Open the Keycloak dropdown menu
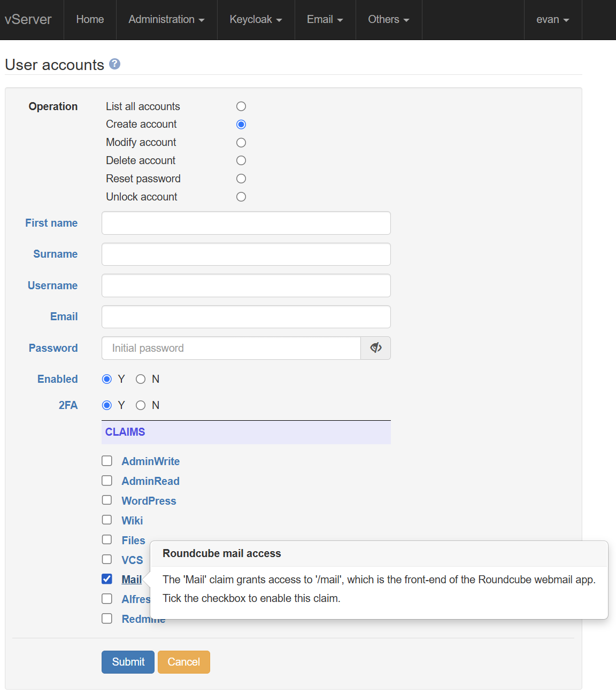 coord(256,19)
